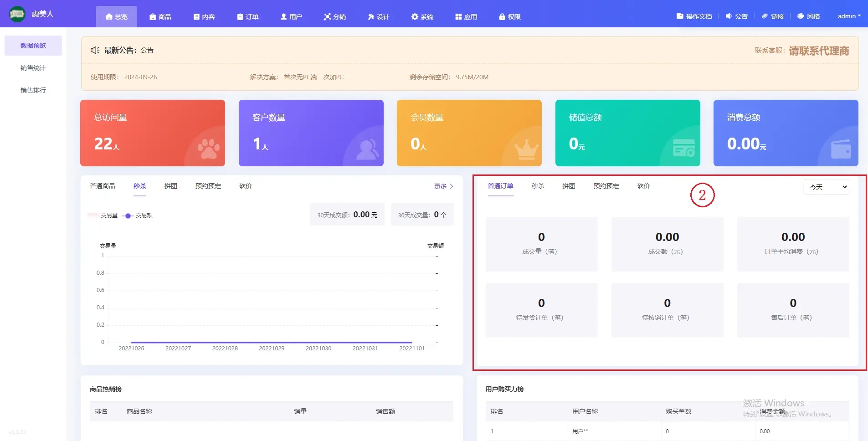This screenshot has width=868, height=441.
Task: Open the 风格 style picker
Action: (x=808, y=16)
